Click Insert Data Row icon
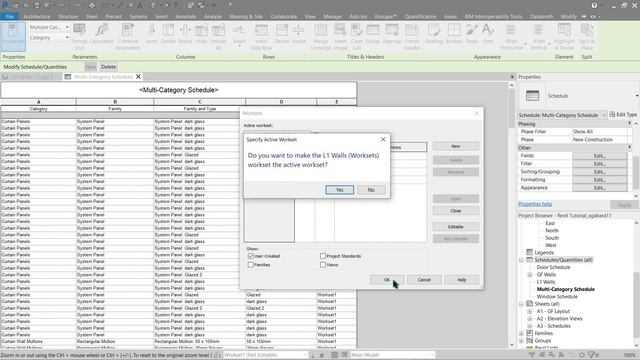Image resolution: width=640 pixels, height=360 pixels. pyautogui.click(x=261, y=36)
